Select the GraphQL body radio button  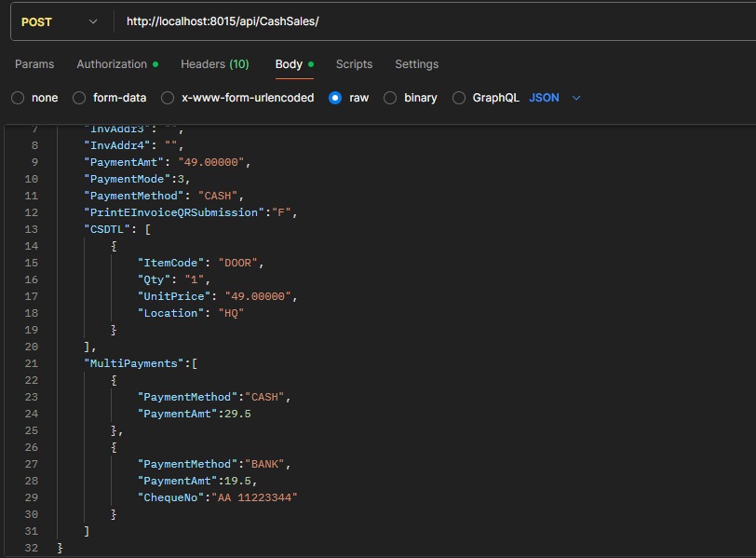click(459, 98)
